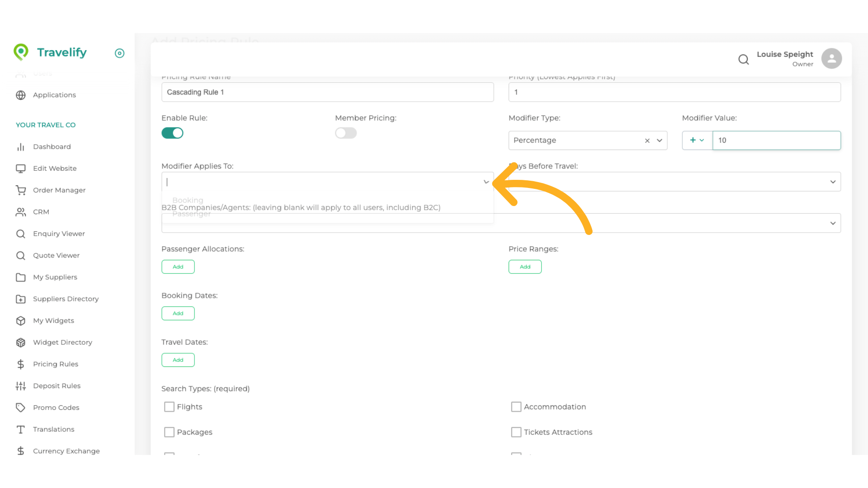Expand the Days Before Travel dropdown
Screen dimensions: 868x488
pos(832,182)
